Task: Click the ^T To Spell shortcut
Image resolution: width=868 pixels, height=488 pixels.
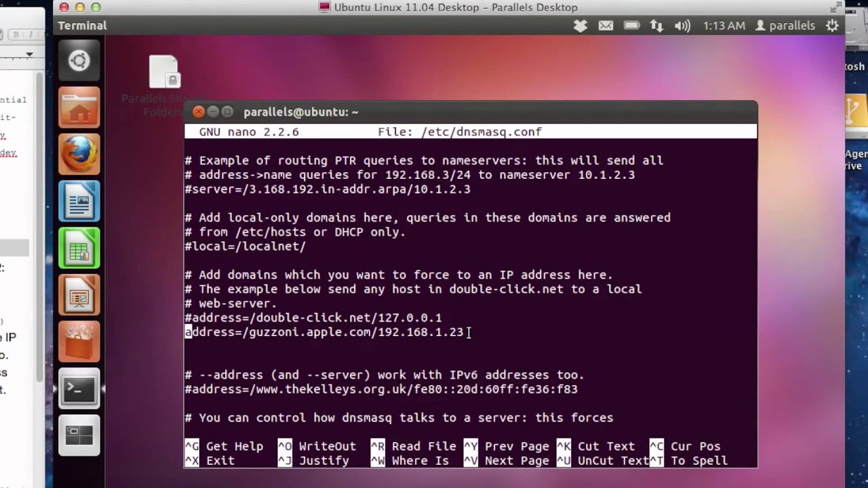Action: pos(688,460)
